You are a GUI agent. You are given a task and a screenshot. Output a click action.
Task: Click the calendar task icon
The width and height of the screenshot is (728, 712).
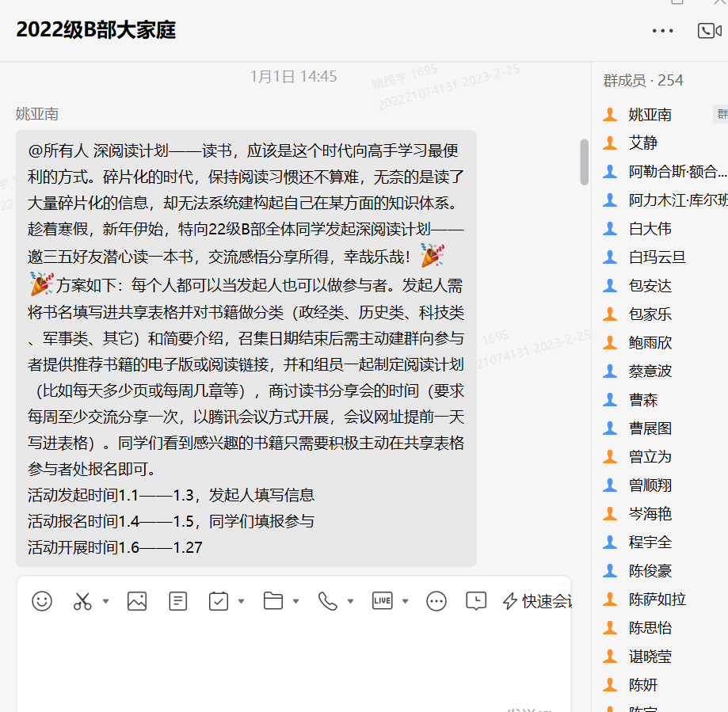[x=219, y=601]
